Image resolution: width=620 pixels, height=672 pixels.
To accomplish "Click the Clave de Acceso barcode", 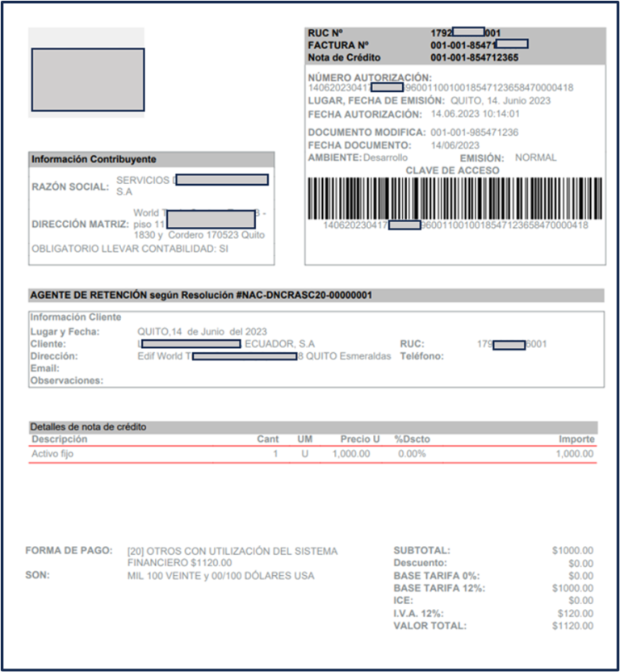I will 455,198.
